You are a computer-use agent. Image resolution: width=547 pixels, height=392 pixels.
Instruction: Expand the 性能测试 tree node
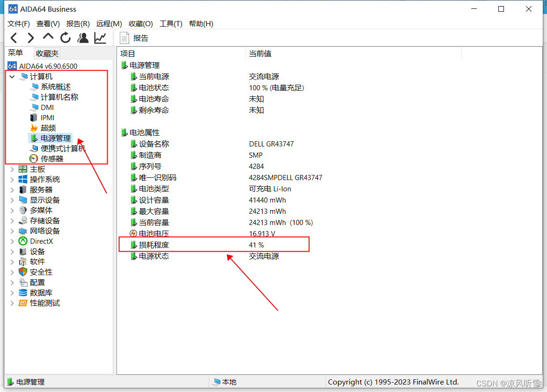point(12,303)
